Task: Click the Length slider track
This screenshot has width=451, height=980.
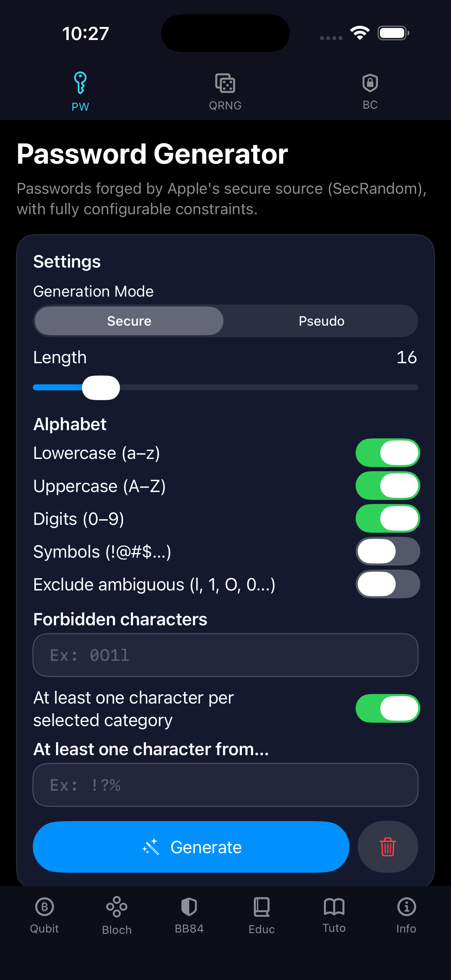Action: point(266,388)
